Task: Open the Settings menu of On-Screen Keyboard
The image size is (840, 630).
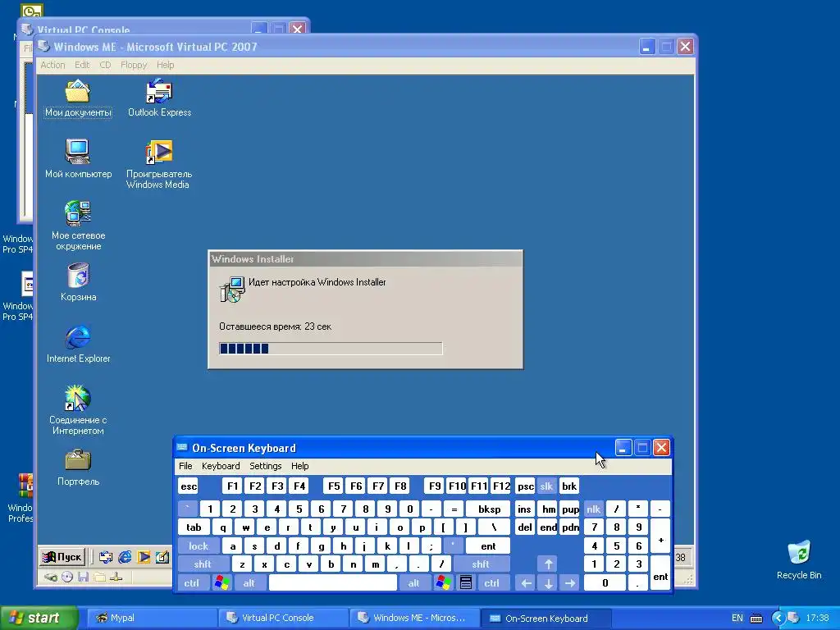Action: coord(265,466)
